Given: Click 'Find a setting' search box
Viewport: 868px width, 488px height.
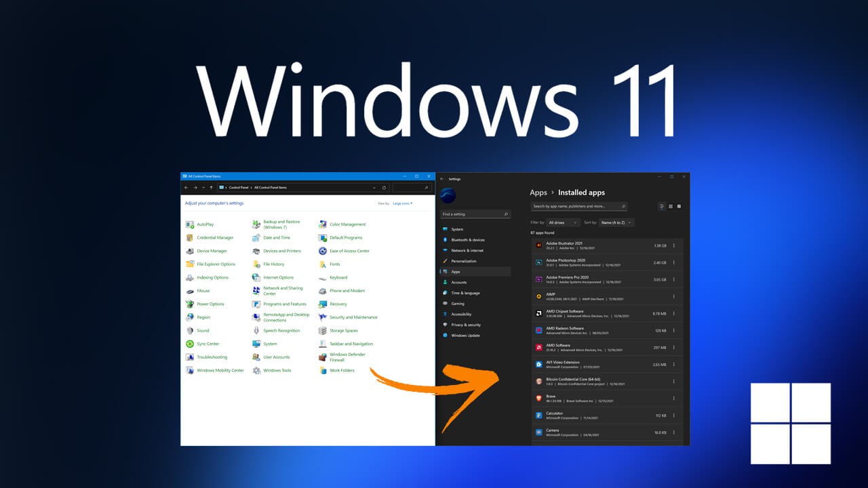Looking at the screenshot, I should (x=475, y=214).
